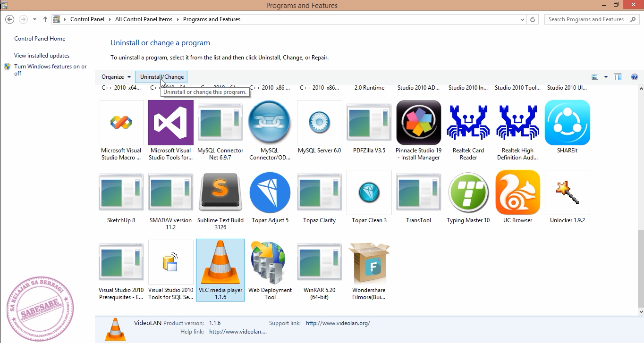Viewport: 644px width, 343px height.
Task: Focus the Search Programs and Features box
Action: click(591, 19)
